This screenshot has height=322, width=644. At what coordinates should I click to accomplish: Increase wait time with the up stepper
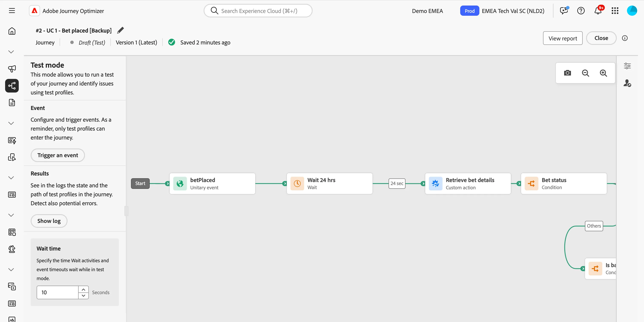(x=83, y=289)
